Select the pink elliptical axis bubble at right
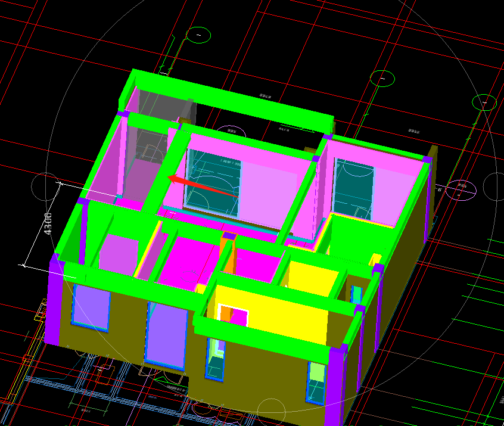The image size is (504, 426). point(461,190)
